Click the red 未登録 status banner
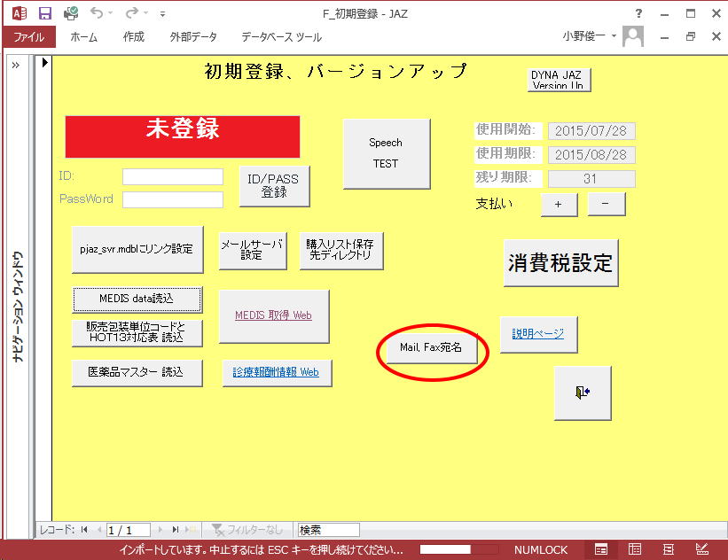 pos(183,136)
